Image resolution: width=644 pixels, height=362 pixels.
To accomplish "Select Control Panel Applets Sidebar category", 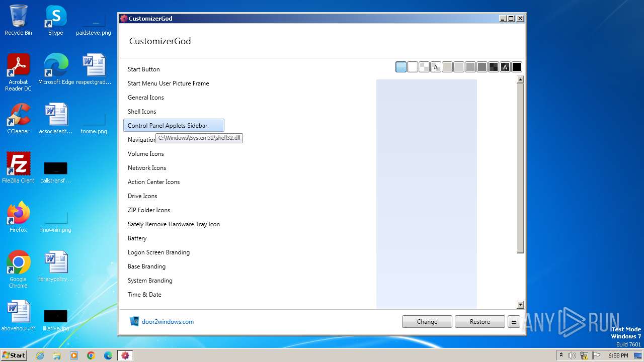I will 174,126.
